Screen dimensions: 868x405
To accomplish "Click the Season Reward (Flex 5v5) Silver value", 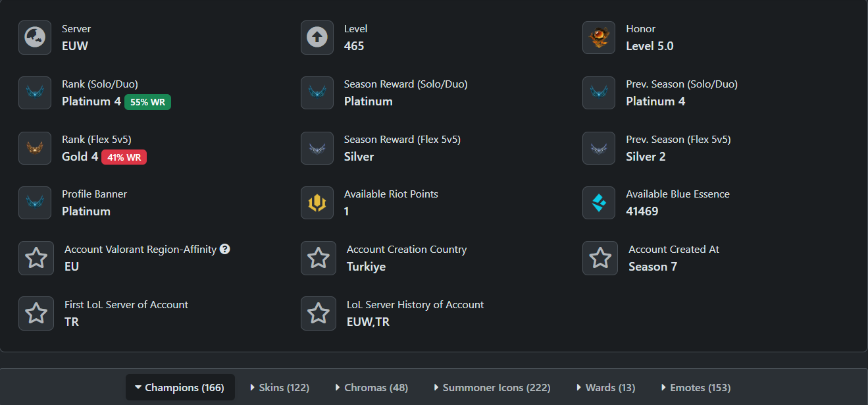I will (x=359, y=157).
